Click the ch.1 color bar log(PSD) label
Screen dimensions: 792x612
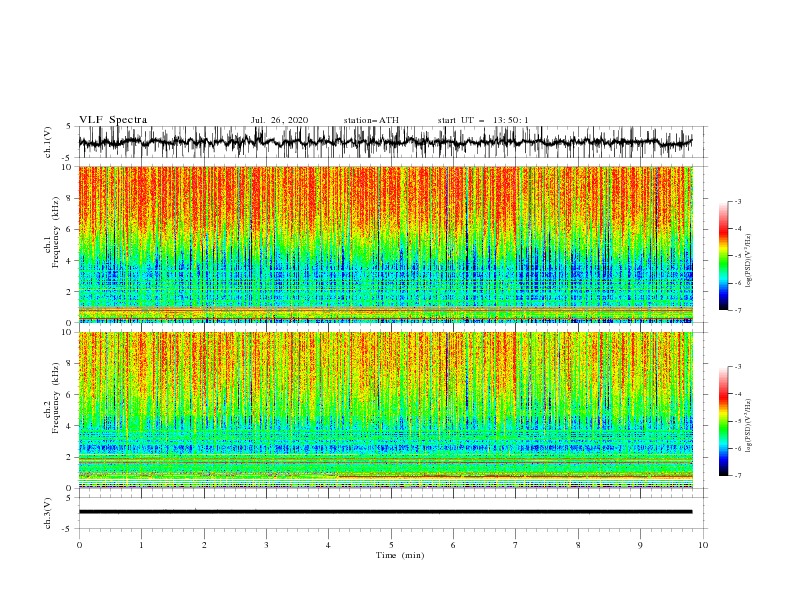[748, 261]
